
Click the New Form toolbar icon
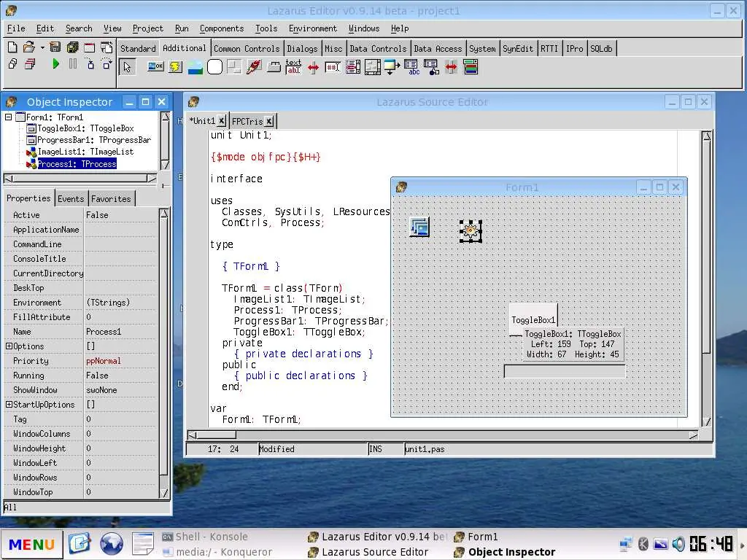(90, 47)
